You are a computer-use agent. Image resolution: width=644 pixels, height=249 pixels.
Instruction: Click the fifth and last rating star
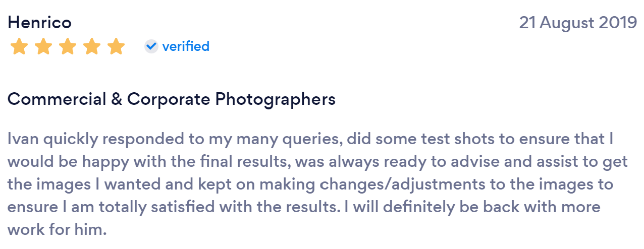[x=116, y=46]
